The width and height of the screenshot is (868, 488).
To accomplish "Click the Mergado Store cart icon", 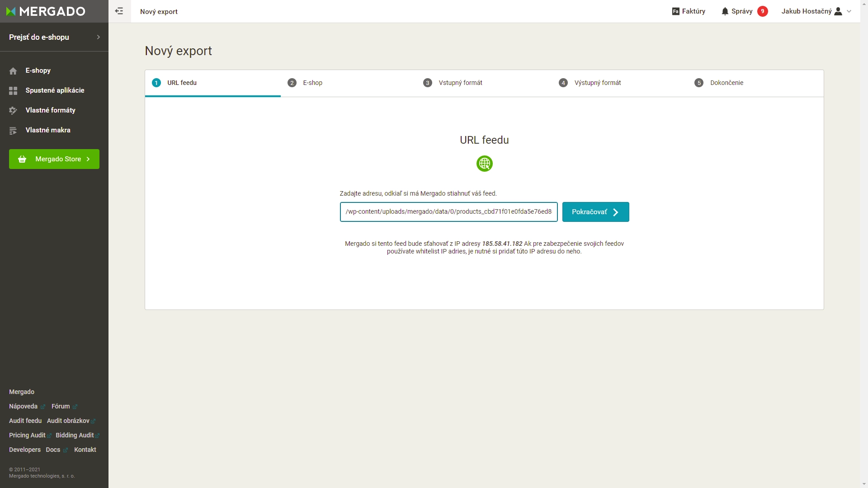I will [x=21, y=159].
